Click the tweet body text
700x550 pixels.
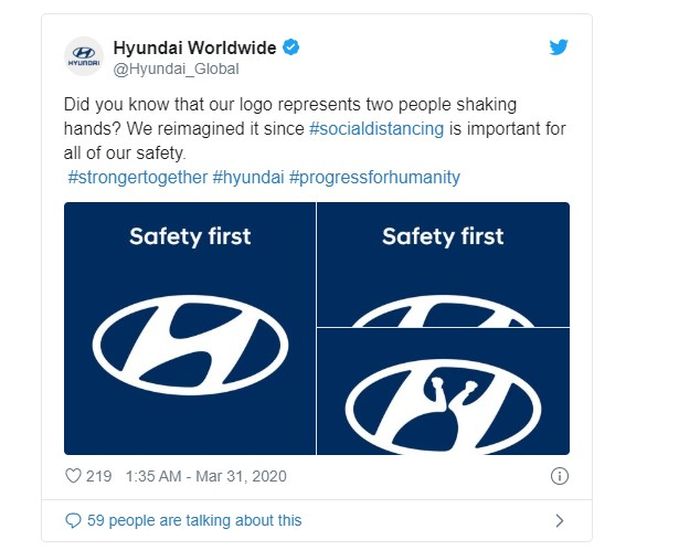point(315,129)
